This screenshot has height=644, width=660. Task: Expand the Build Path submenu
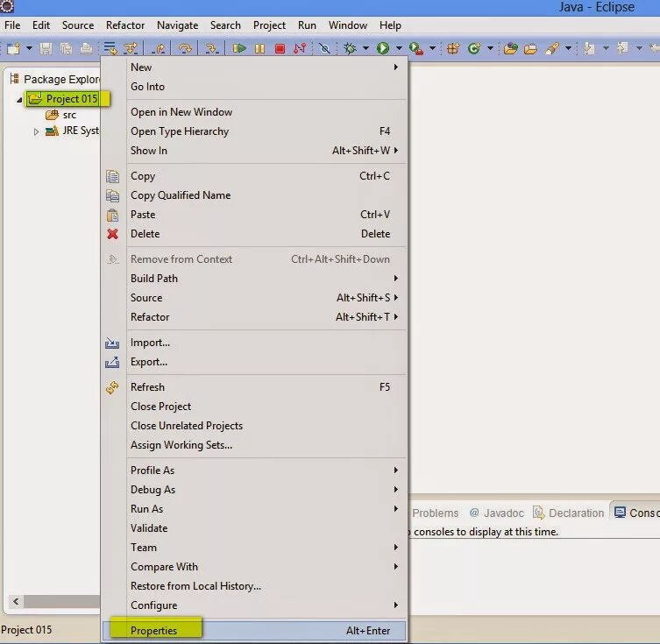point(254,279)
